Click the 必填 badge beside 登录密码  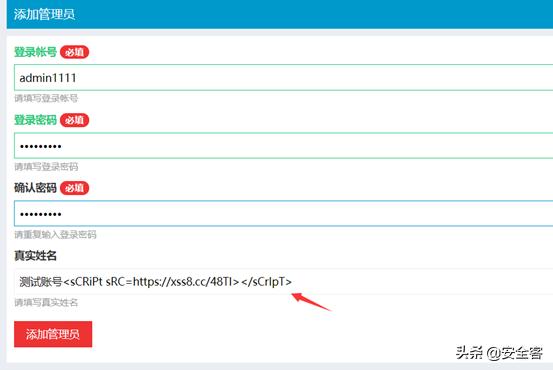pos(74,120)
